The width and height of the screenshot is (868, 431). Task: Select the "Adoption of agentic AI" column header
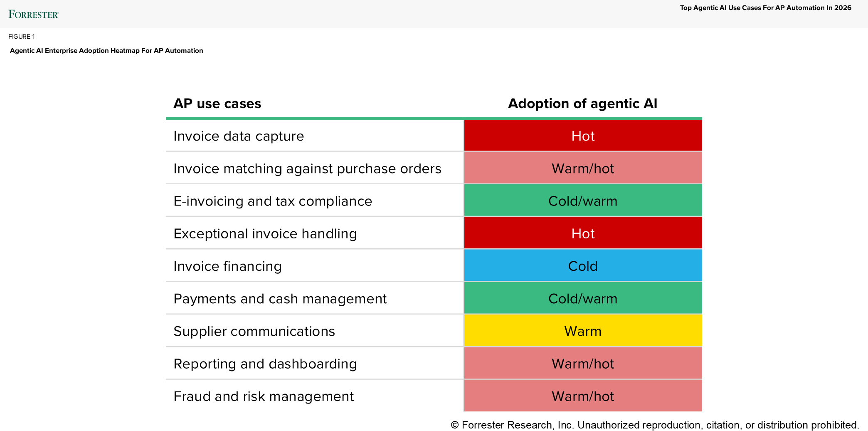[x=582, y=104]
